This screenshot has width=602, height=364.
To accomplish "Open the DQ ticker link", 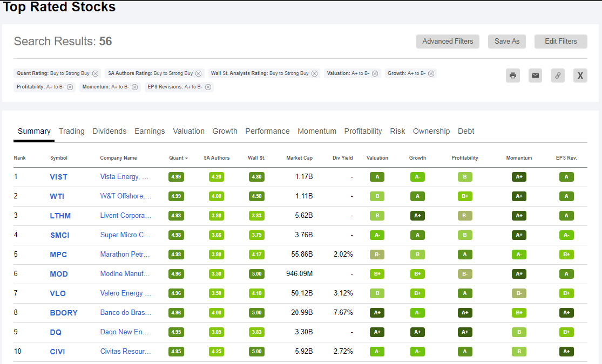I will (56, 332).
